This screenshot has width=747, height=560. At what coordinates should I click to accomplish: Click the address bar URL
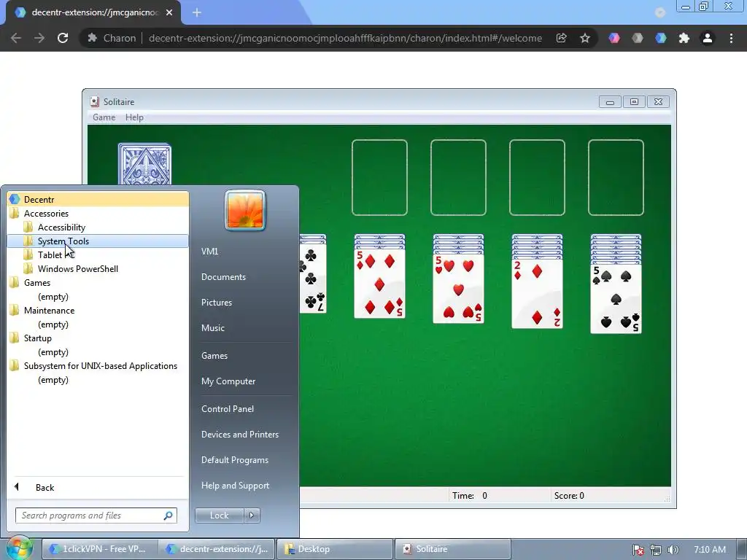345,38
